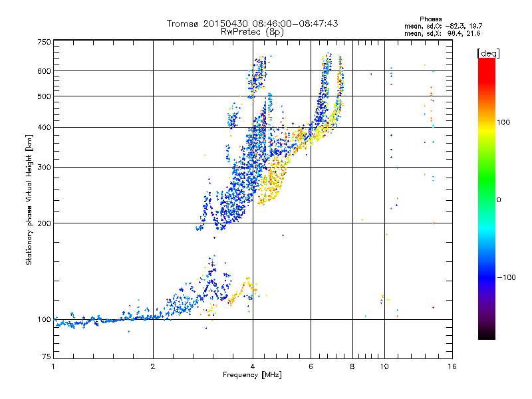Click the x-axis tick label "8"
Screen dimensions: 532x399
click(352, 366)
